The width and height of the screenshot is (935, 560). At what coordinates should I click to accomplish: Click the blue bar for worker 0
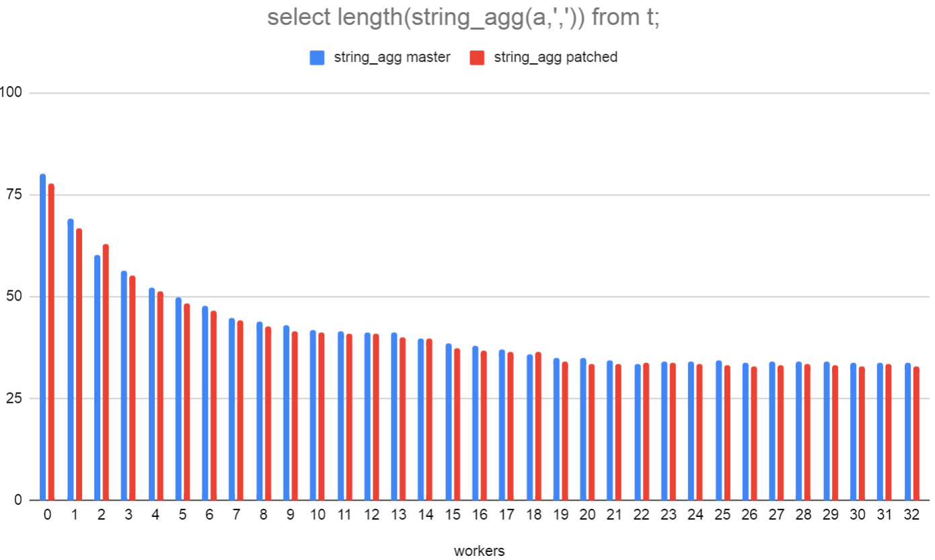(43, 336)
